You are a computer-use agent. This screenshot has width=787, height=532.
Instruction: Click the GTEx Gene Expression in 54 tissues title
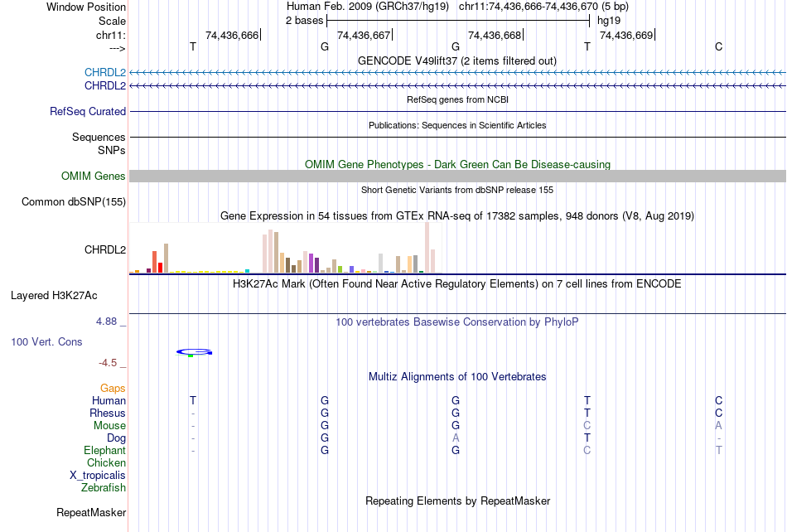[x=457, y=215]
